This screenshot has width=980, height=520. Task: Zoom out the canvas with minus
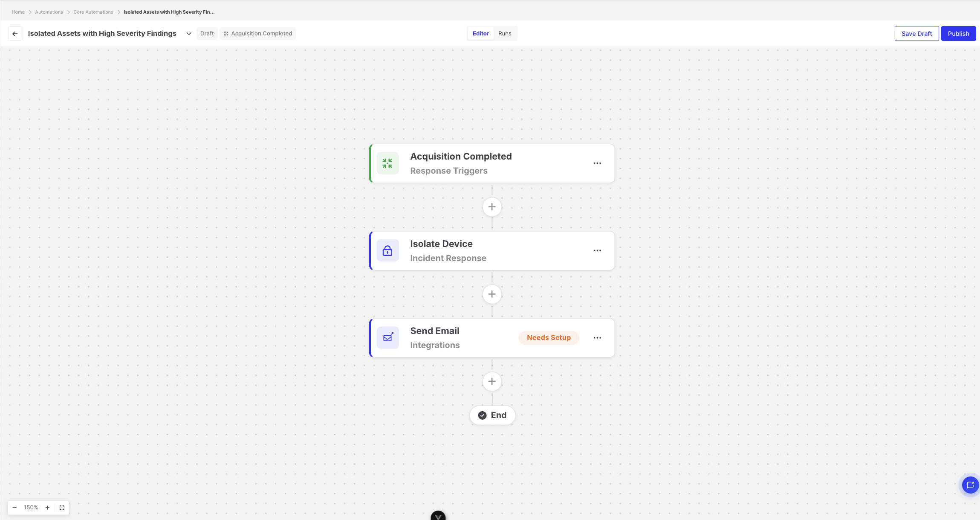click(14, 508)
